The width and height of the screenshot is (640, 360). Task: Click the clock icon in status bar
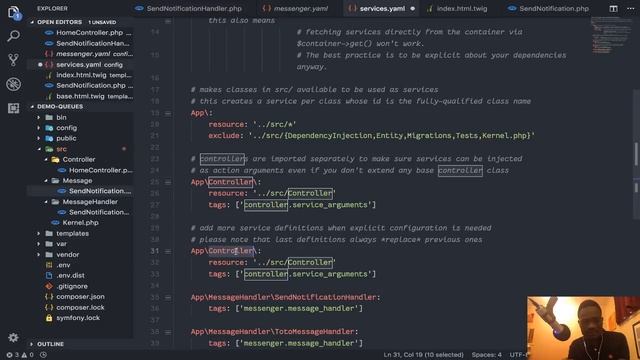click(x=43, y=355)
